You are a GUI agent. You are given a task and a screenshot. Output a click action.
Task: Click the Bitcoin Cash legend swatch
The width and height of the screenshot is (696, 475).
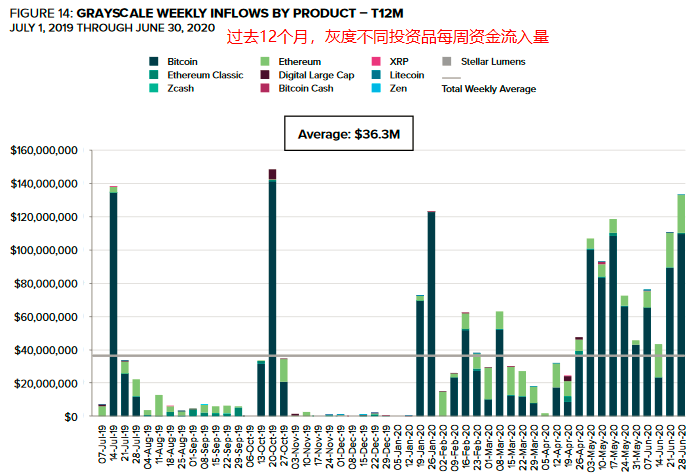point(265,88)
